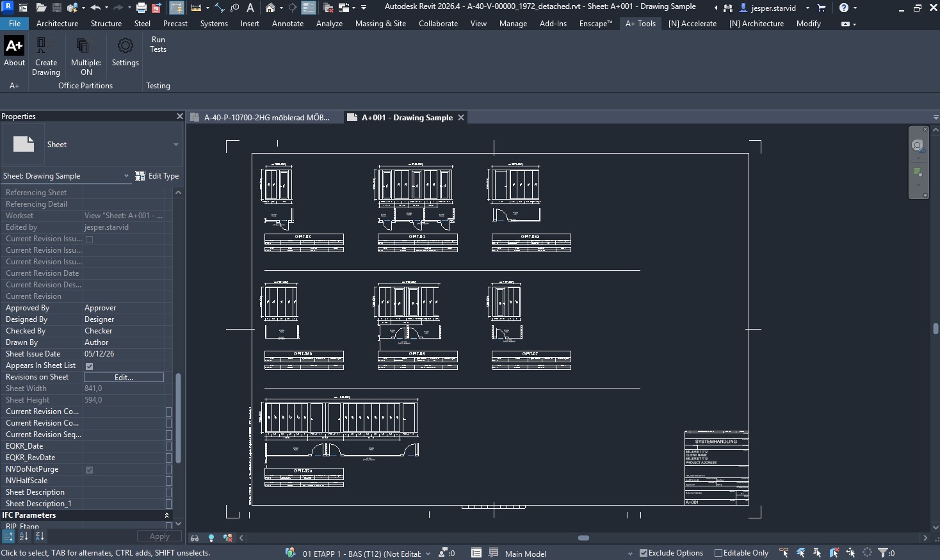Screen dimensions: 940x560
Task: Open the Help question mark icon
Action: pyautogui.click(x=844, y=8)
